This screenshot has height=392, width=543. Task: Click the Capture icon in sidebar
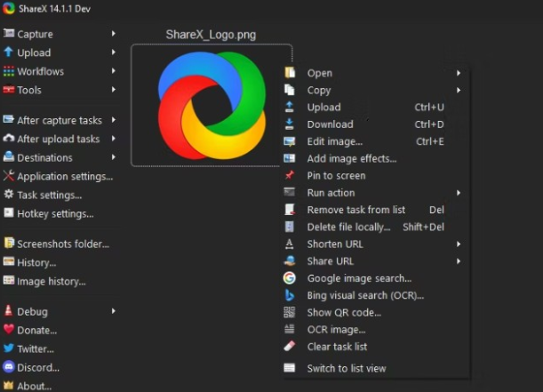click(x=9, y=34)
